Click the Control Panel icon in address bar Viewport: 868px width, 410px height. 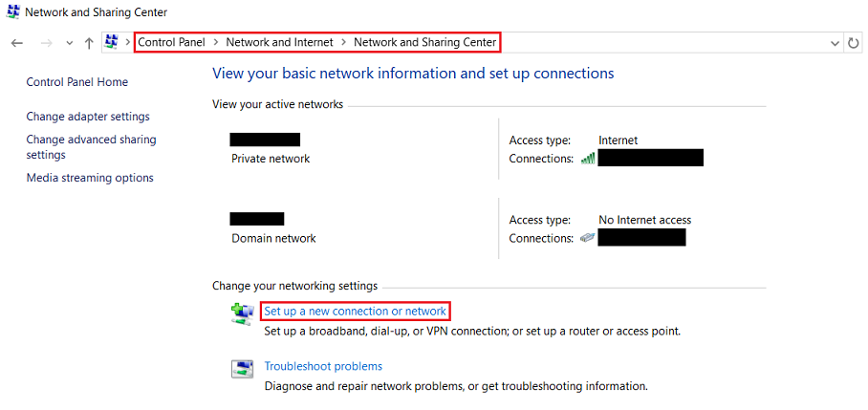click(x=112, y=42)
